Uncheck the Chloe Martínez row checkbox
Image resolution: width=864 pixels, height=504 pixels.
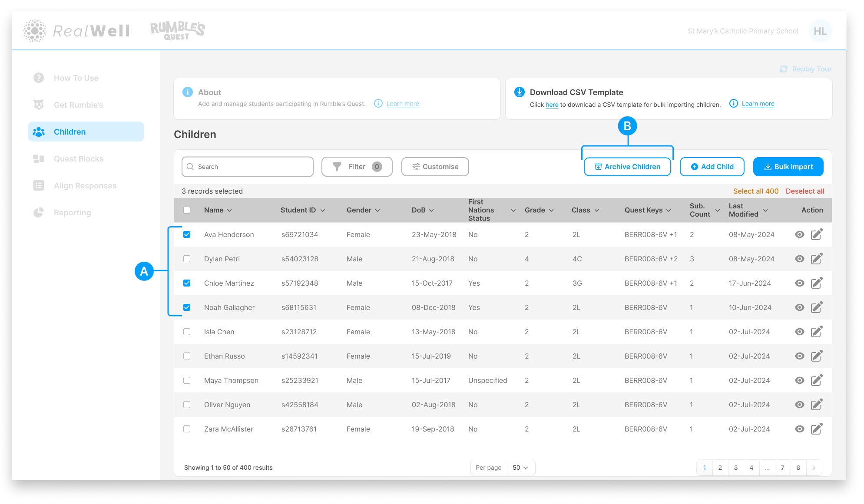coord(187,283)
